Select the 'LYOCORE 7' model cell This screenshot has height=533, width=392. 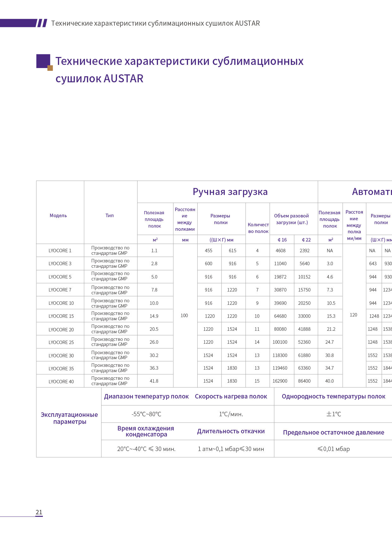pos(60,290)
